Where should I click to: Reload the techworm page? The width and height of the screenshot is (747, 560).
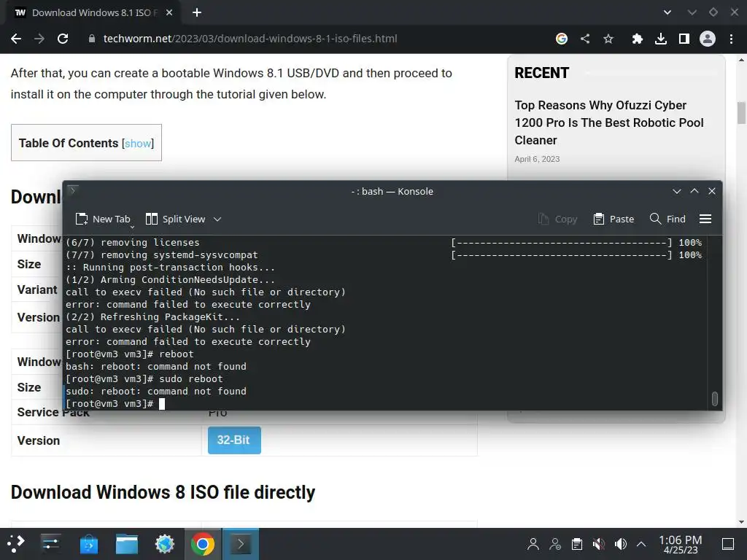(x=63, y=39)
